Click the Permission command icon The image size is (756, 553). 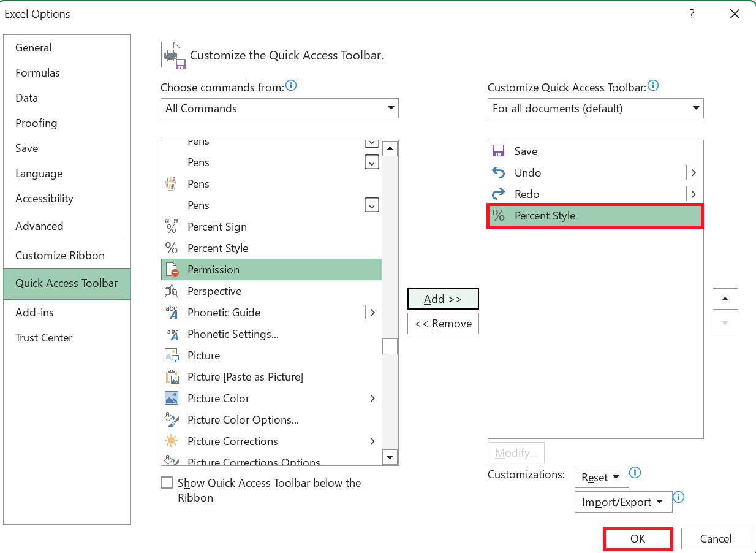coord(172,270)
